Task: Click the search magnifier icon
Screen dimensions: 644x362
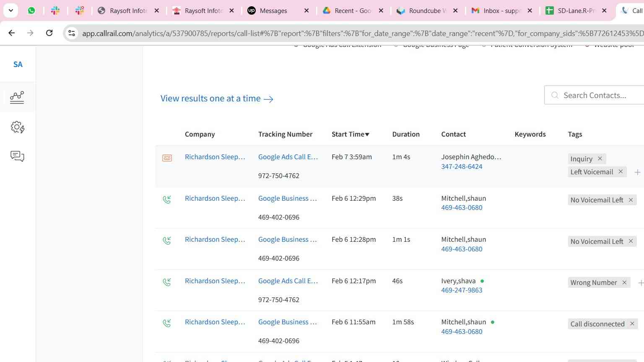Action: 555,95
